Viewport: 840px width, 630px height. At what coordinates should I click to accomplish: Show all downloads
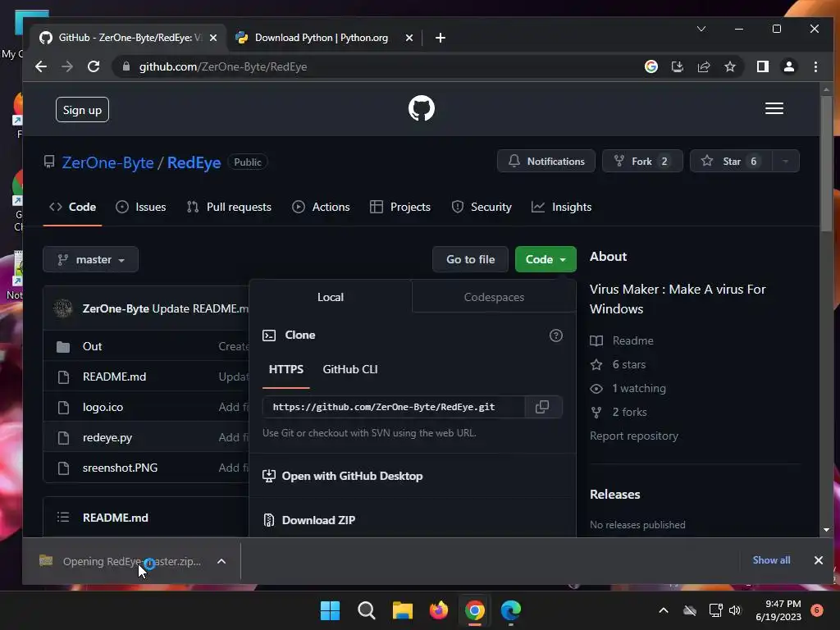pyautogui.click(x=771, y=560)
